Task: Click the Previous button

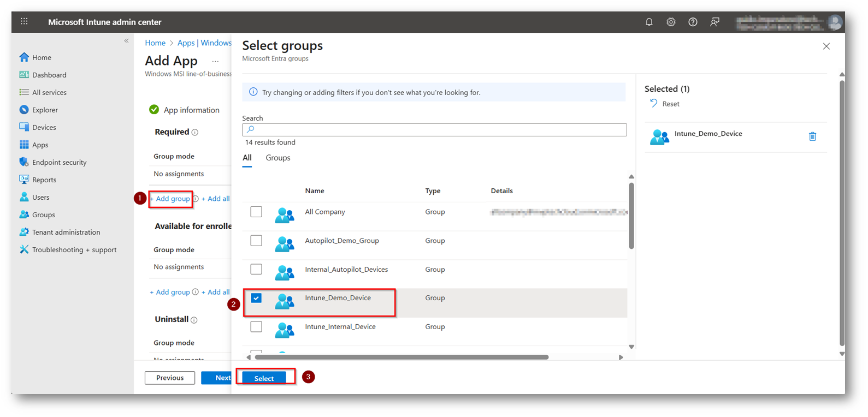Action: (170, 378)
